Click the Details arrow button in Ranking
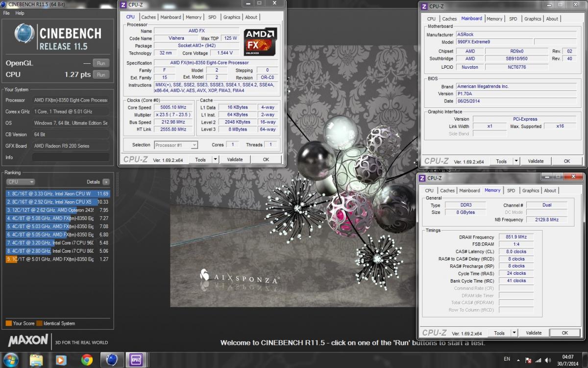588x368 pixels. tap(106, 182)
